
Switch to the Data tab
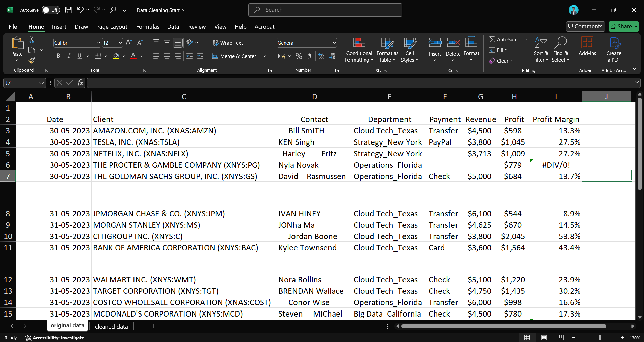tap(173, 27)
